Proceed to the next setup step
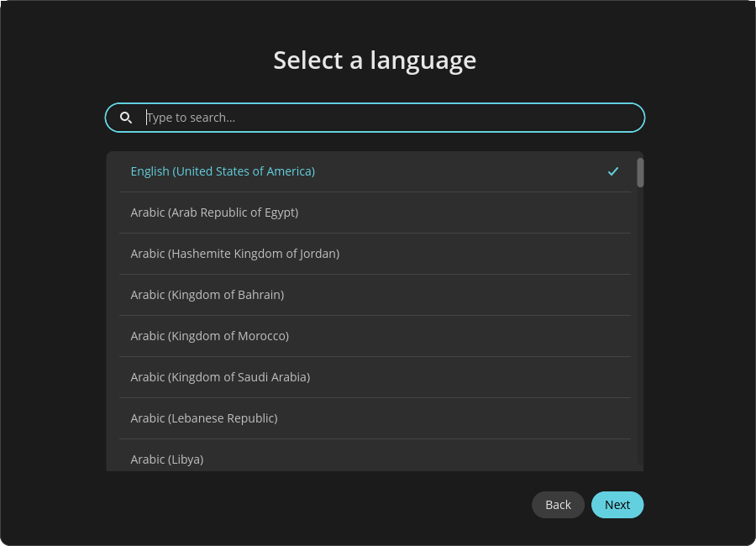 point(617,505)
